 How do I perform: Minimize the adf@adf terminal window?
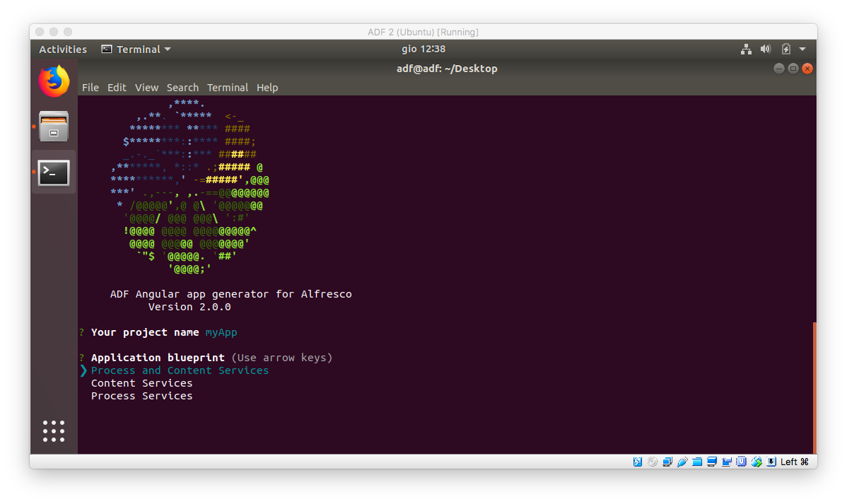click(779, 69)
